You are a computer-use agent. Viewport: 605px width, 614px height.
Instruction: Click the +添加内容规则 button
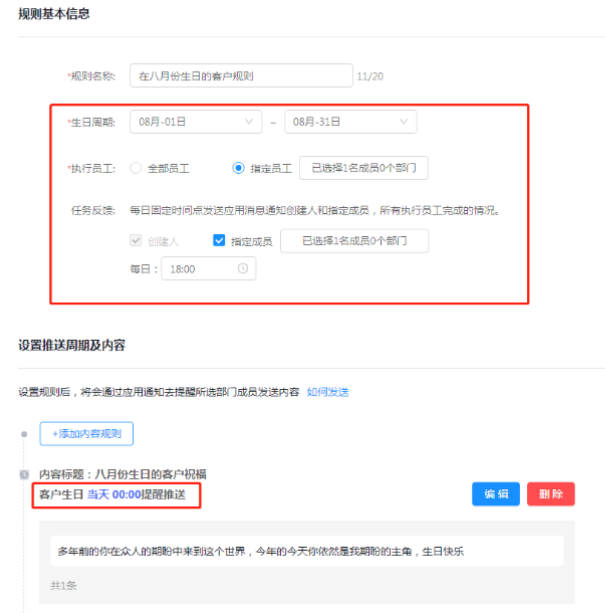[87, 433]
